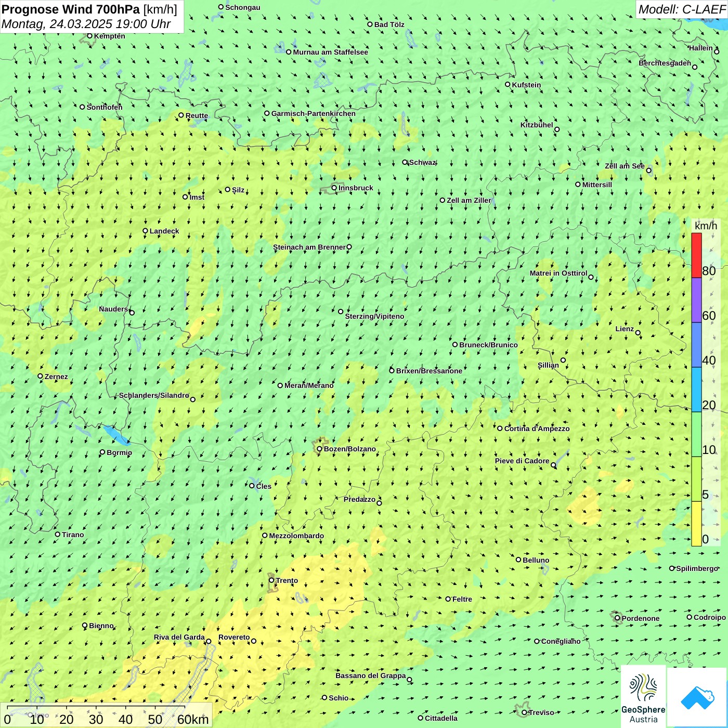Click the Bozen/Bolzano city marker
The image size is (728, 728).
click(x=320, y=449)
